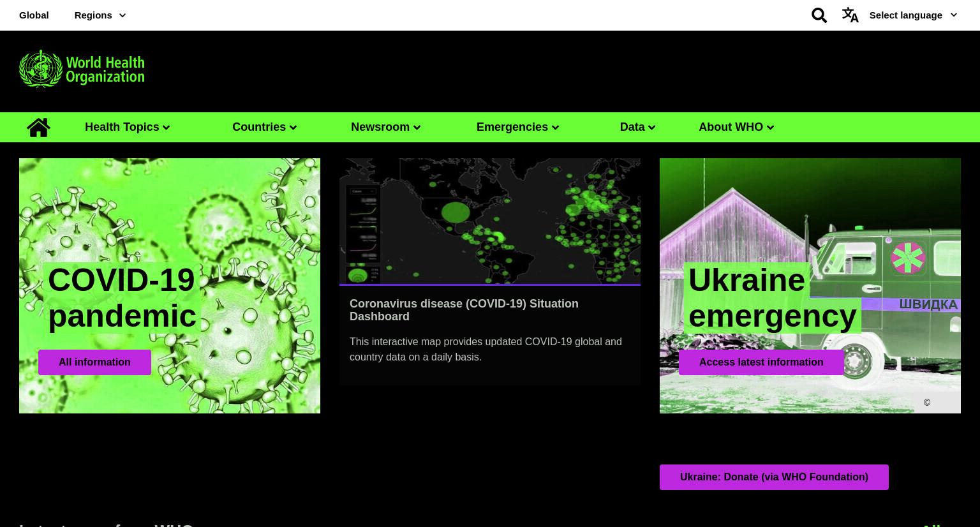Open the COVID-19 dashboard map thumbnail

490,221
